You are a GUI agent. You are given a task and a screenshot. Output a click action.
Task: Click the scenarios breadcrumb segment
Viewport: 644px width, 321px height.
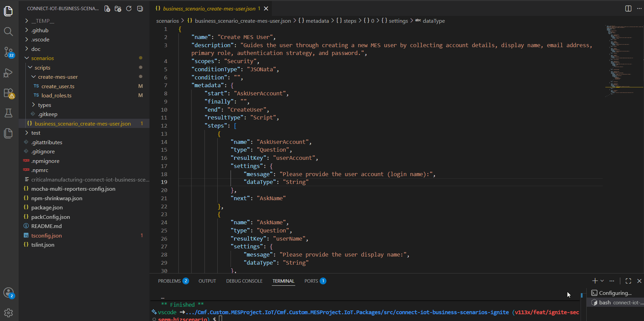pos(167,21)
